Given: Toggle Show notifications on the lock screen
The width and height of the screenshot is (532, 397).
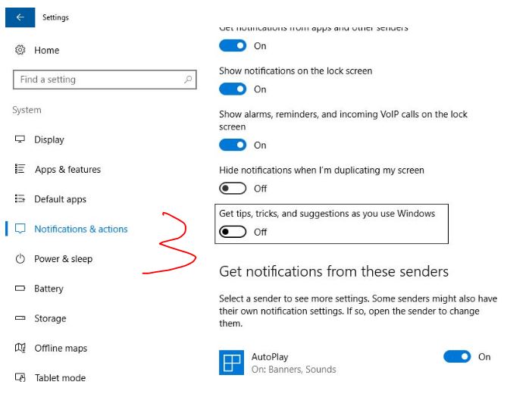Looking at the screenshot, I should pyautogui.click(x=233, y=89).
